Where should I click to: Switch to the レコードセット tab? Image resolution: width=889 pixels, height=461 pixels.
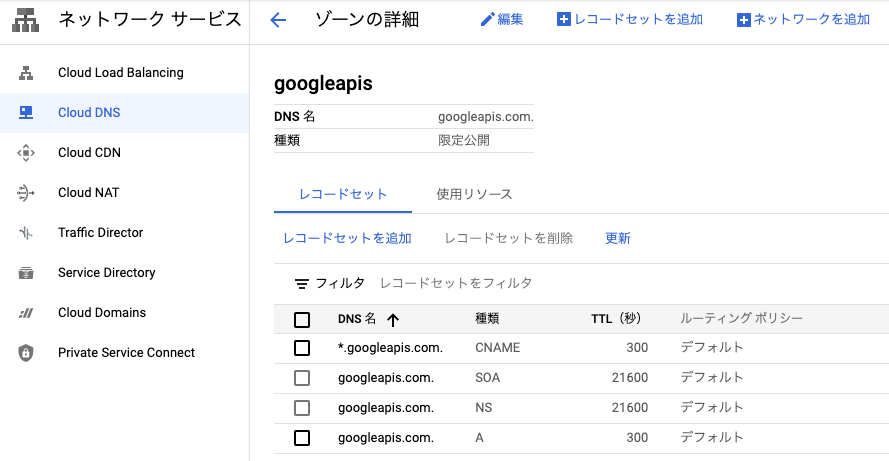click(x=342, y=194)
